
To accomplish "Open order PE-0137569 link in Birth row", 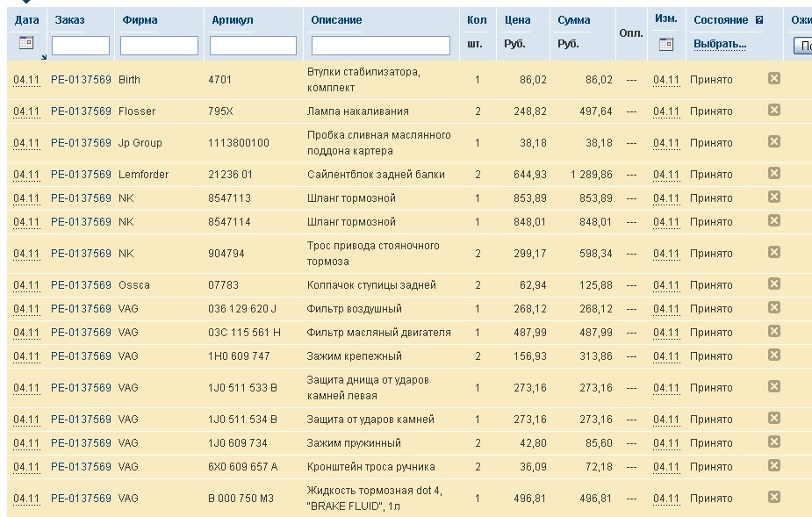I will click(81, 80).
